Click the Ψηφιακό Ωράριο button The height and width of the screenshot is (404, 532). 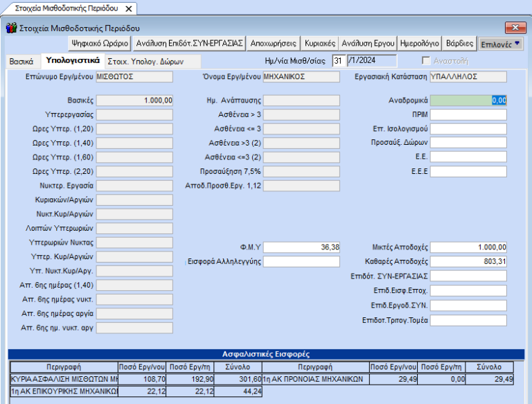100,43
